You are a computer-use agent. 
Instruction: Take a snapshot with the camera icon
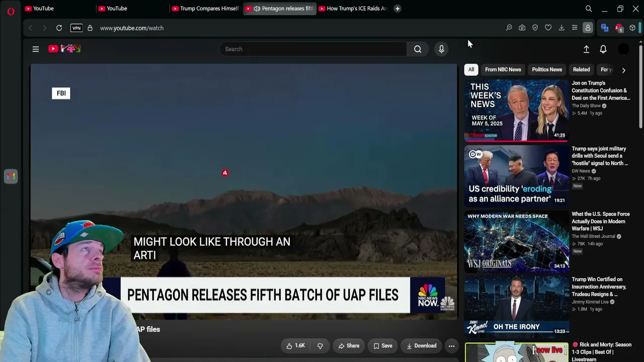click(522, 28)
